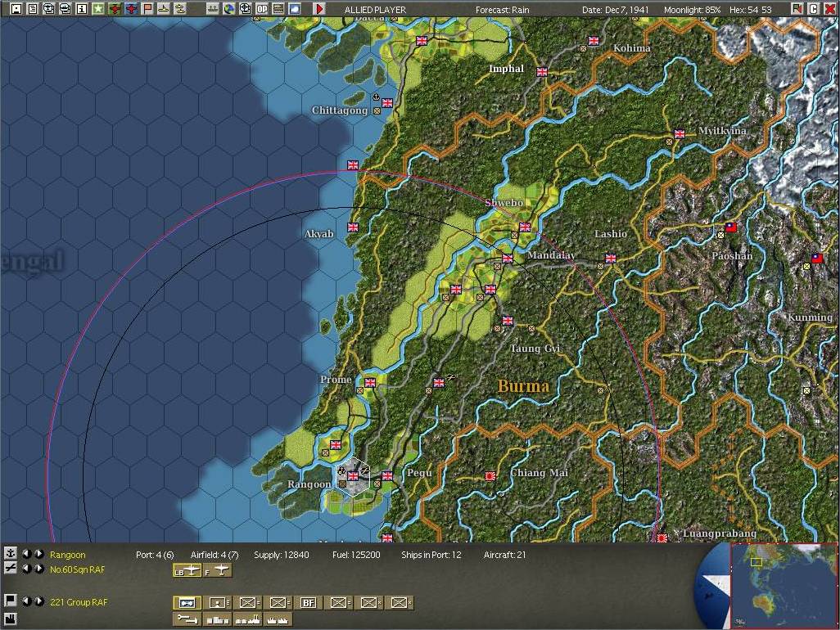840x630 pixels.
Task: Click the British flag at Mandalay
Action: [x=508, y=259]
